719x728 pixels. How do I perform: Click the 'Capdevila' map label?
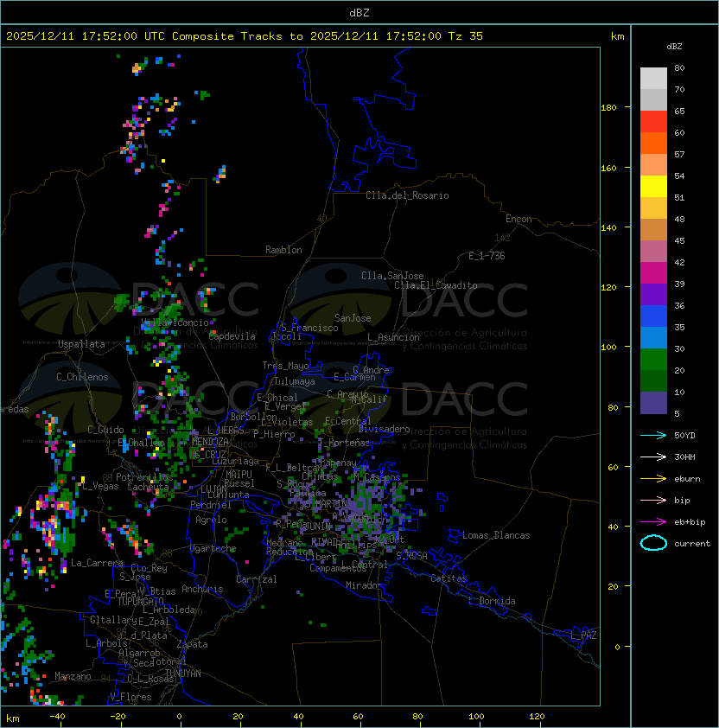coord(232,336)
